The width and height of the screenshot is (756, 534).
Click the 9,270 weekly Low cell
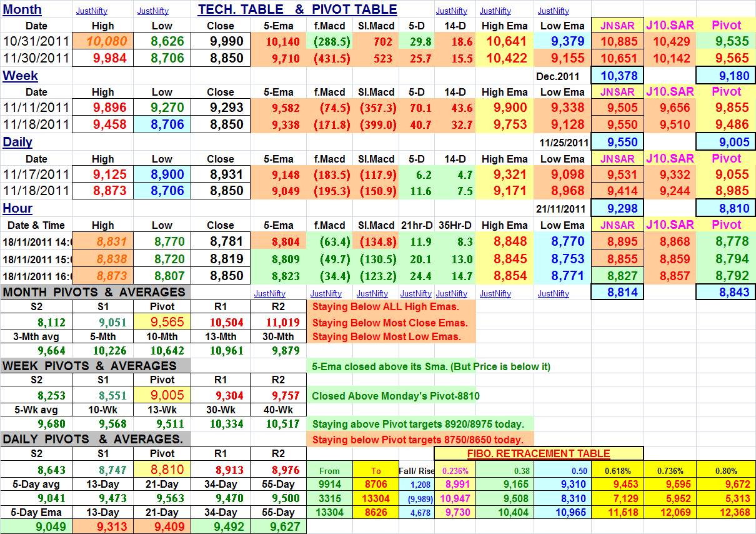point(162,108)
